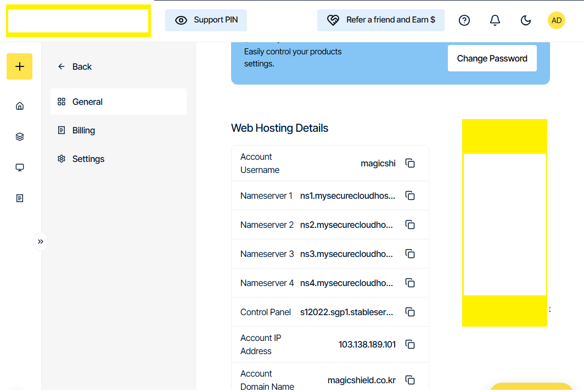
Task: Switch to the Billing section
Action: coord(82,130)
